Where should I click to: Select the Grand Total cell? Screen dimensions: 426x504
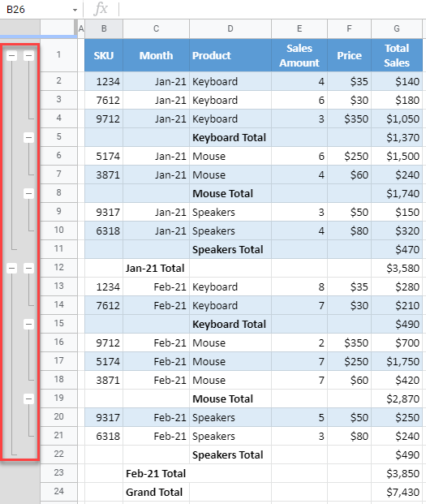coord(156,492)
